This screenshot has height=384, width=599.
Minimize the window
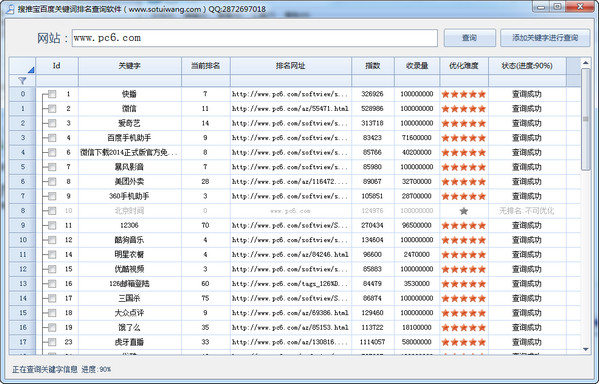point(541,7)
